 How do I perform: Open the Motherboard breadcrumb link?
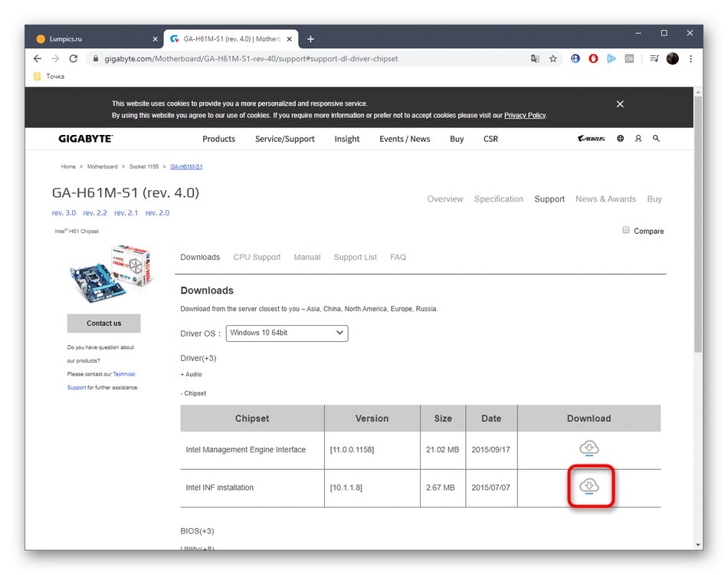[x=102, y=166]
